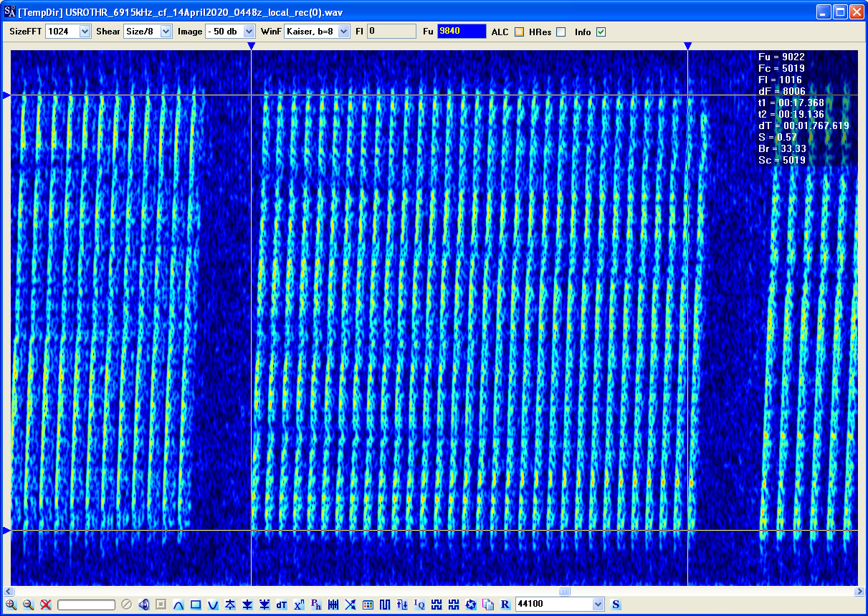Image resolution: width=868 pixels, height=616 pixels.
Task: Click the red X cancel-zoom icon
Action: point(46,605)
